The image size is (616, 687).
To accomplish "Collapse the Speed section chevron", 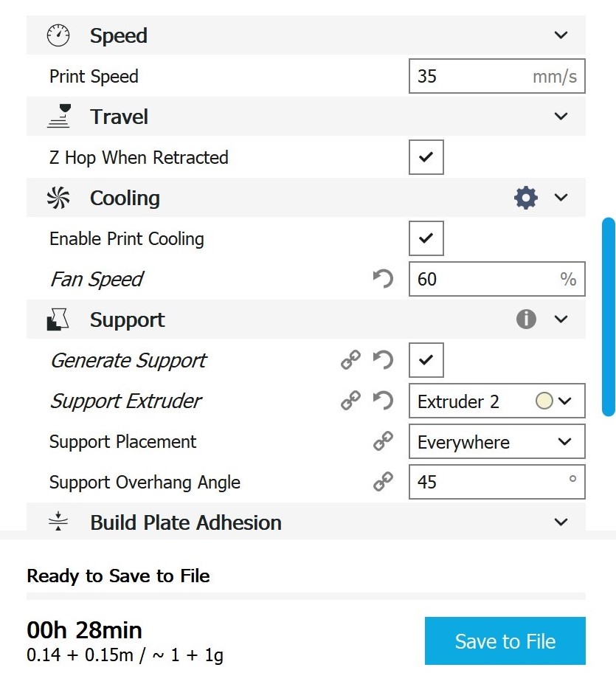I will (561, 35).
